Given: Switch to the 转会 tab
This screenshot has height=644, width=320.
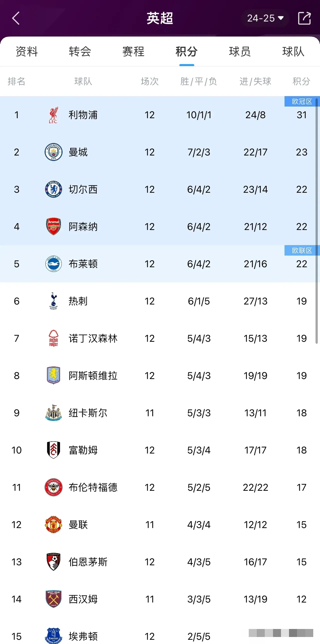Looking at the screenshot, I should (80, 52).
